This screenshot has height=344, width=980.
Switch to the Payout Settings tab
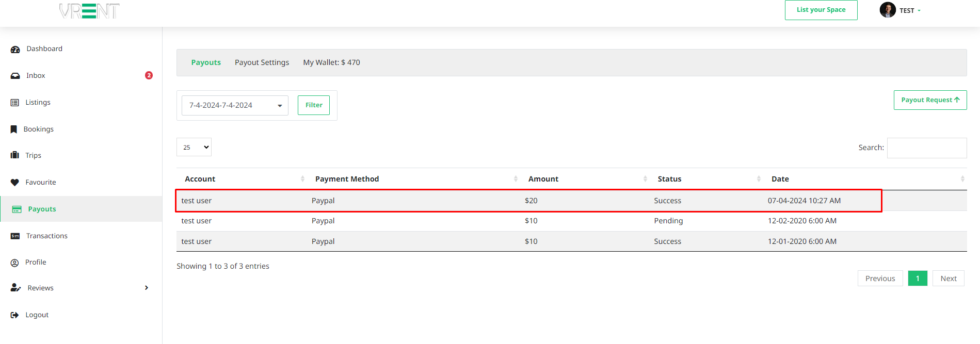pos(262,62)
